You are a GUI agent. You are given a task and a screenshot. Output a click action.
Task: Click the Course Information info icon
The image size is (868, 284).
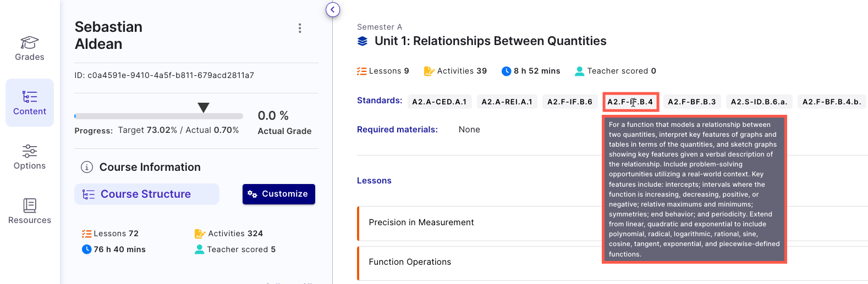point(87,167)
